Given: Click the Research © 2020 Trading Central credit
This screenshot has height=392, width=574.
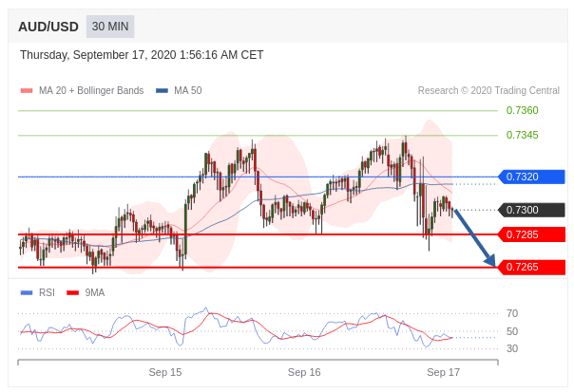Looking at the screenshot, I should [488, 91].
